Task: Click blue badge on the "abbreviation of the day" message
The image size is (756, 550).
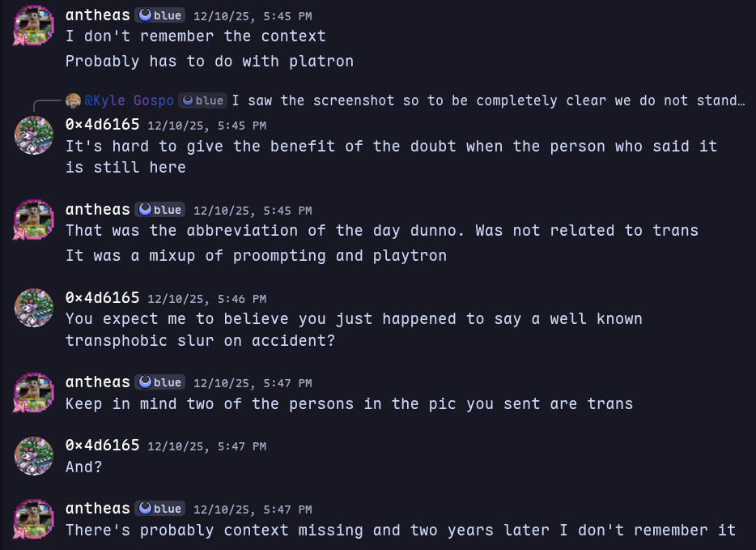Action: tap(160, 210)
